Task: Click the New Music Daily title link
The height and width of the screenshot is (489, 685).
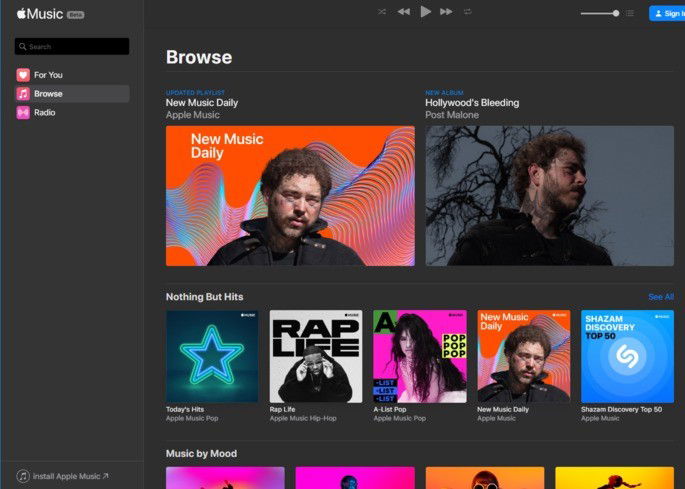Action: pyautogui.click(x=202, y=103)
